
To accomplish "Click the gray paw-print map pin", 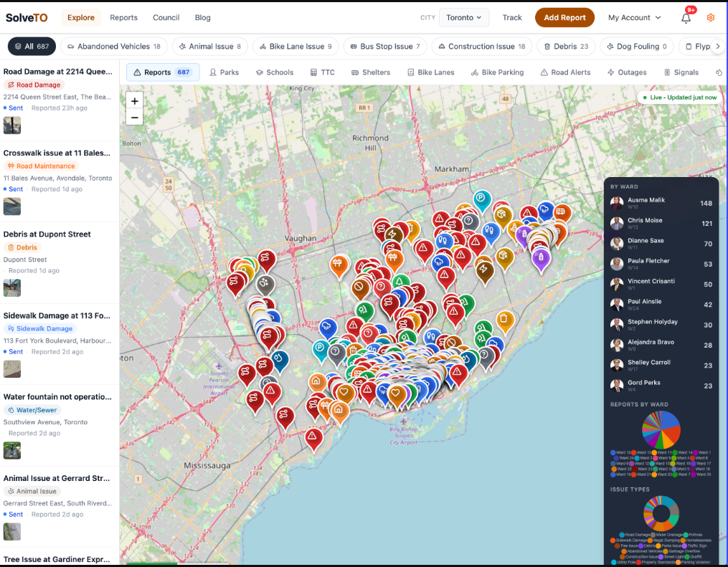I will 265,284.
